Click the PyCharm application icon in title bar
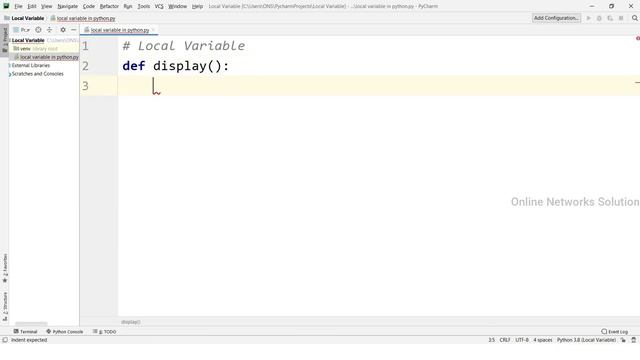The height and width of the screenshot is (360, 640). tap(6, 6)
